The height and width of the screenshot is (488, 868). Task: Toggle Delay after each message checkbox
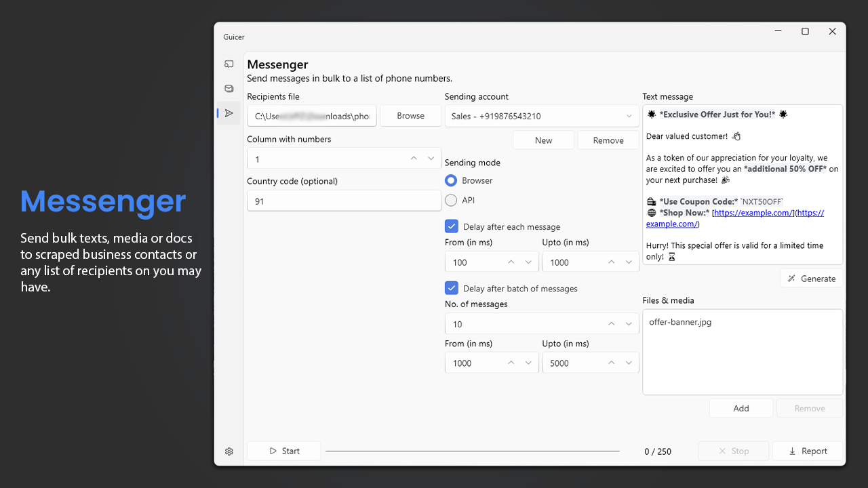pos(451,226)
